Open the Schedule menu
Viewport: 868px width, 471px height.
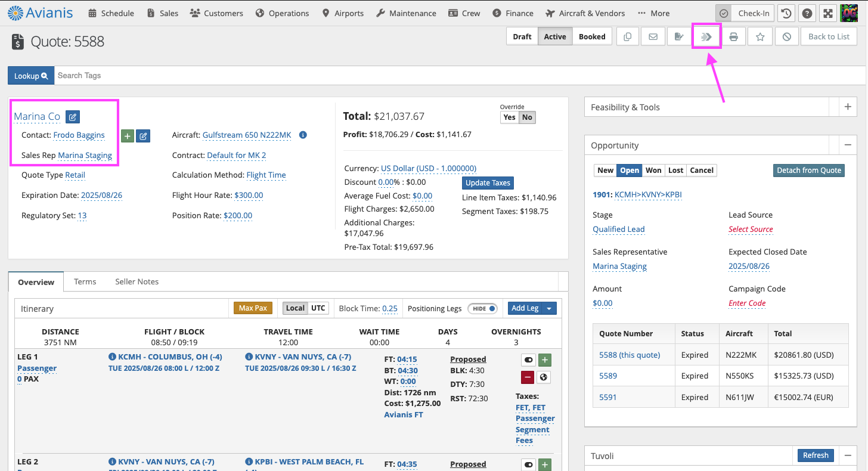tap(111, 13)
